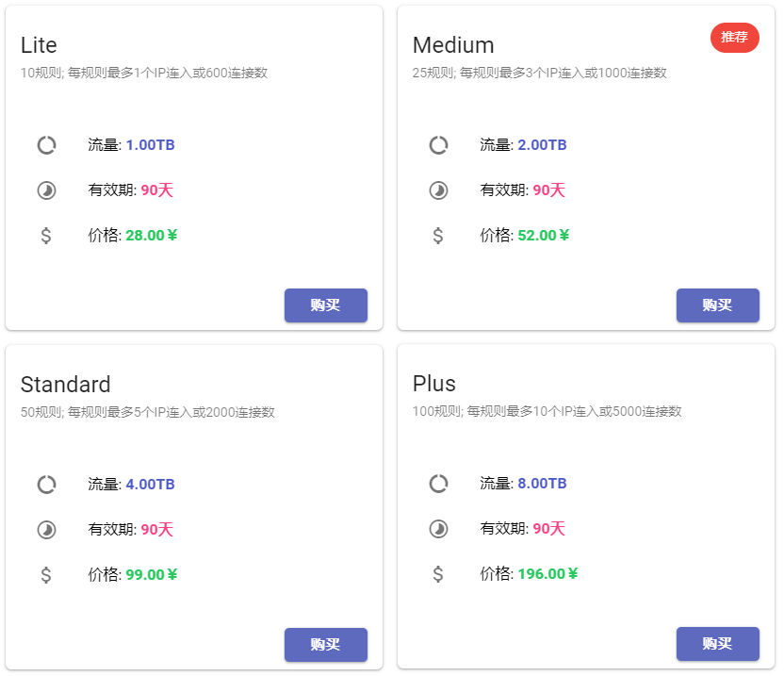Screen dimensions: 784x676
Task: Click the dollar price icon in Lite plan
Action: pyautogui.click(x=46, y=235)
